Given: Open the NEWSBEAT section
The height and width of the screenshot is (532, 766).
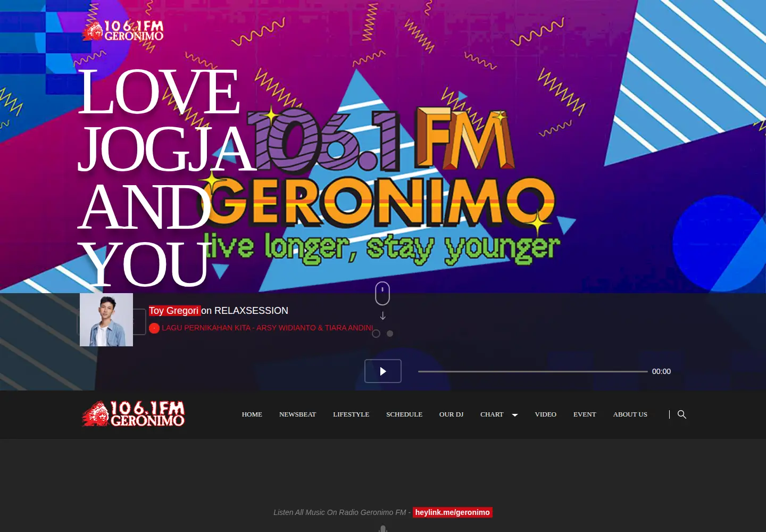Looking at the screenshot, I should 297,414.
